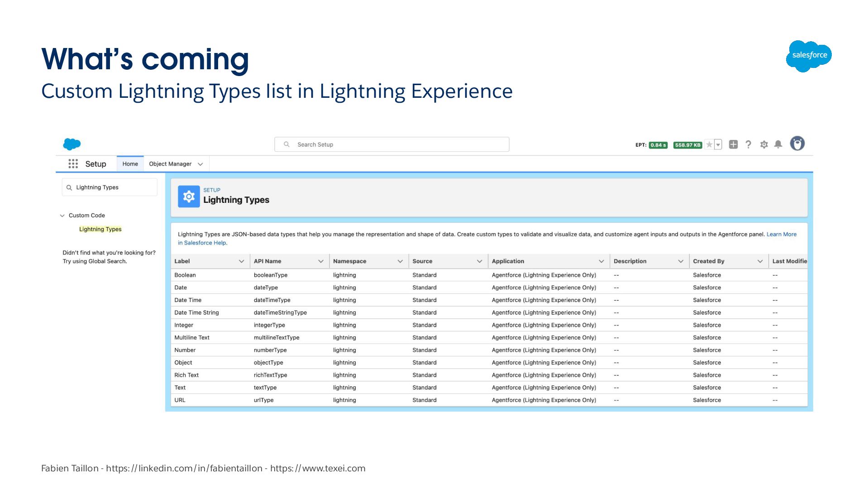The height and width of the screenshot is (489, 868).
Task: Sort by the API Name column header
Action: [x=267, y=261]
